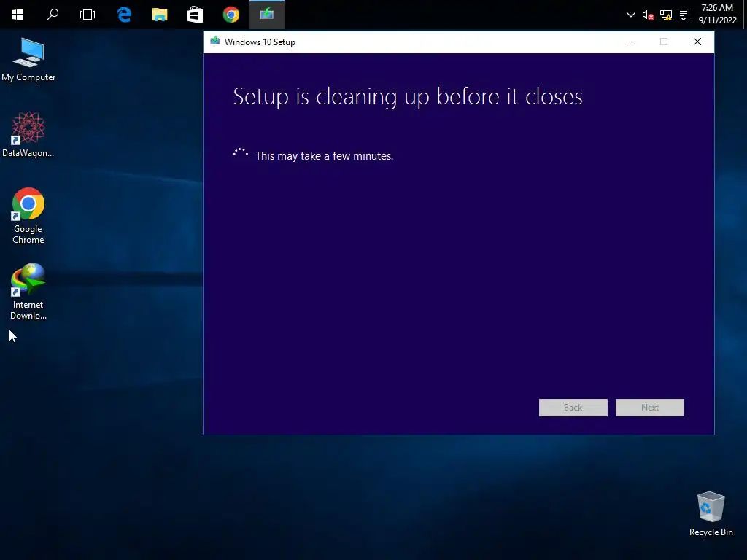The width and height of the screenshot is (747, 560).
Task: Select the Recycle Bin icon
Action: [x=711, y=514]
